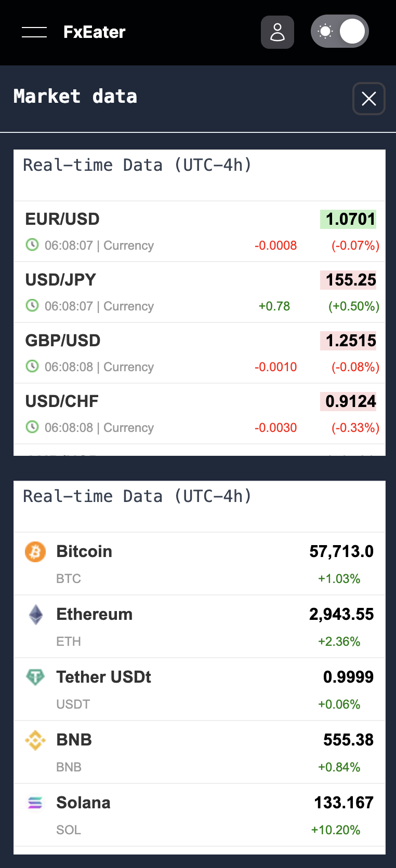Viewport: 396px width, 868px height.
Task: Click the BNB logo icon
Action: [x=35, y=740]
